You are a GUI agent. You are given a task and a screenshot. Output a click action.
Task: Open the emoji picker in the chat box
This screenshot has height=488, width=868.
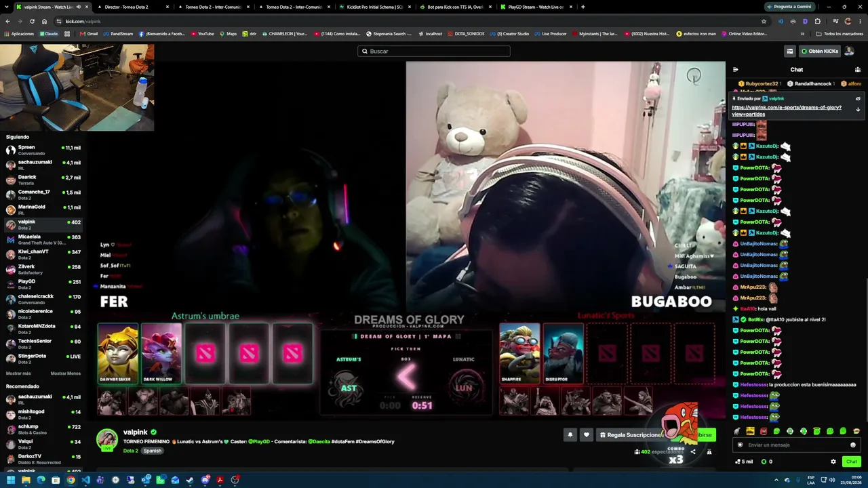coord(853,445)
